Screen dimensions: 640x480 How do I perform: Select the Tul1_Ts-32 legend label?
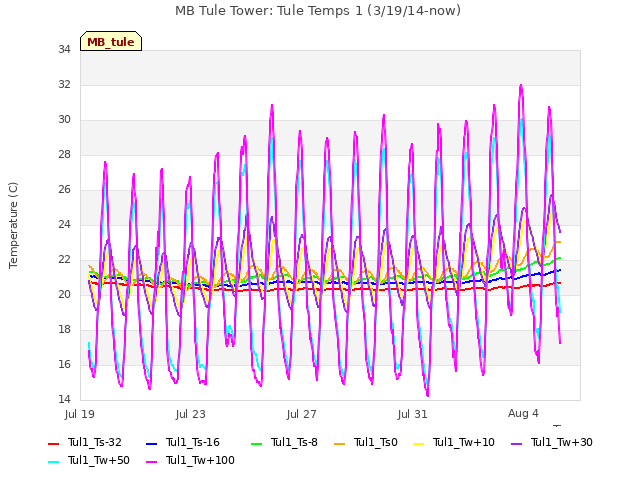tap(95, 442)
